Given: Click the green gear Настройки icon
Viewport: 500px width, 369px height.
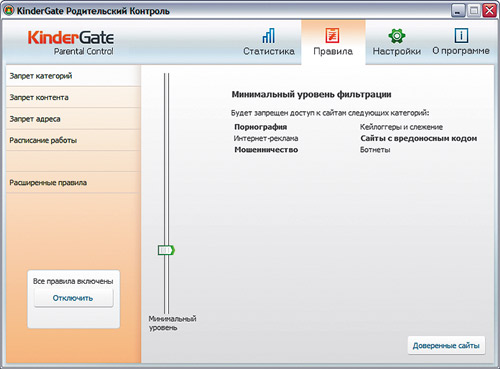Looking at the screenshot, I should tap(396, 36).
